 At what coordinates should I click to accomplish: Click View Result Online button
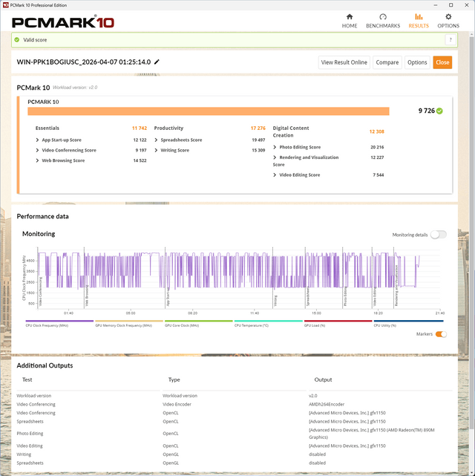pos(344,62)
